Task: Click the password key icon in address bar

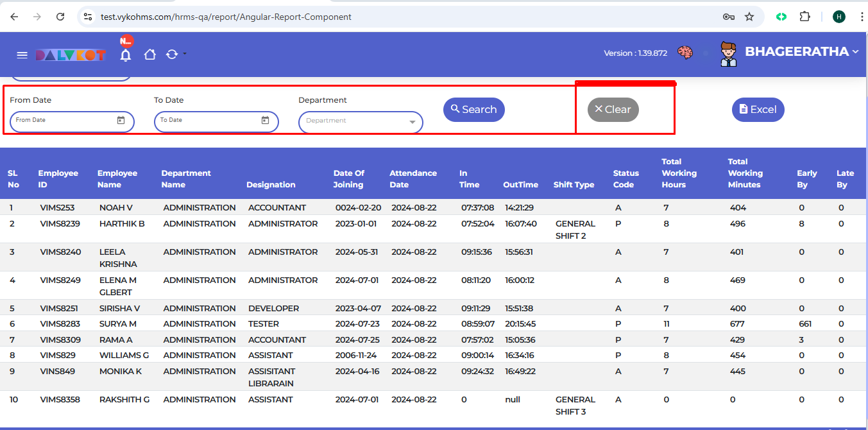Action: coord(729,17)
